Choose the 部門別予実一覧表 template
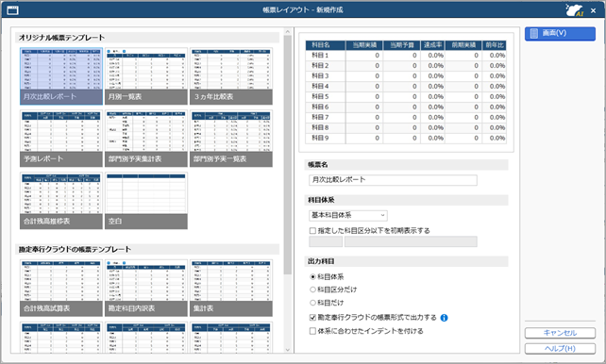The width and height of the screenshot is (606, 364). pos(231,139)
